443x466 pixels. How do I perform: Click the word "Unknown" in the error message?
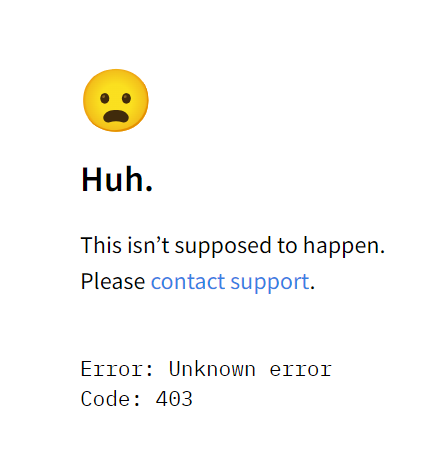coord(212,369)
